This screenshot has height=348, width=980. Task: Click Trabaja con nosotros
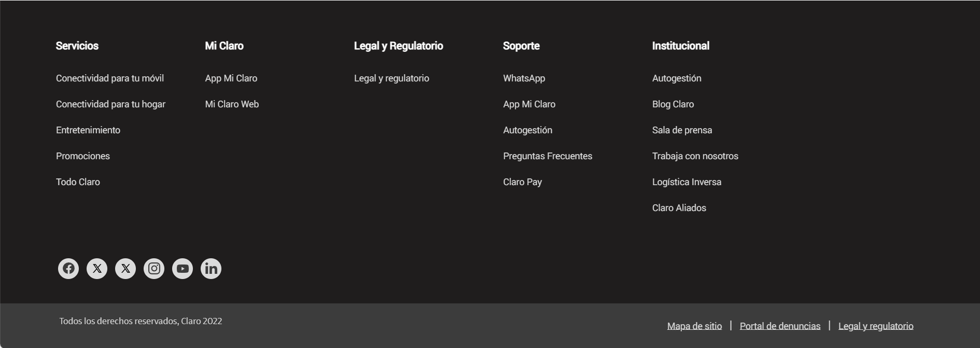pyautogui.click(x=695, y=156)
